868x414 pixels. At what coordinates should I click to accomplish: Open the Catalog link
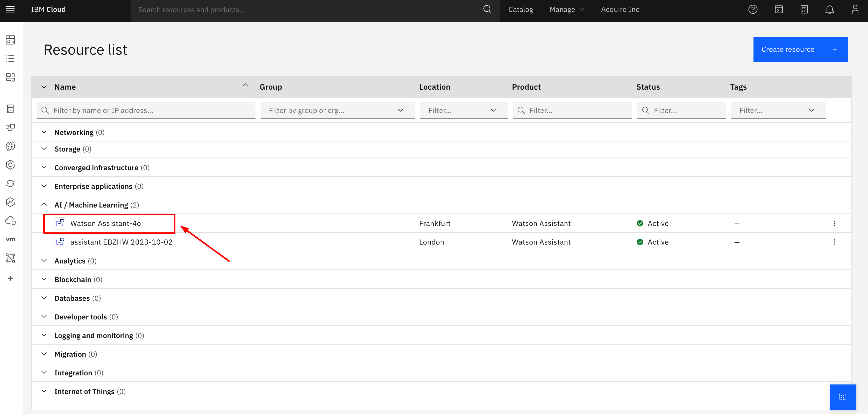[521, 9]
